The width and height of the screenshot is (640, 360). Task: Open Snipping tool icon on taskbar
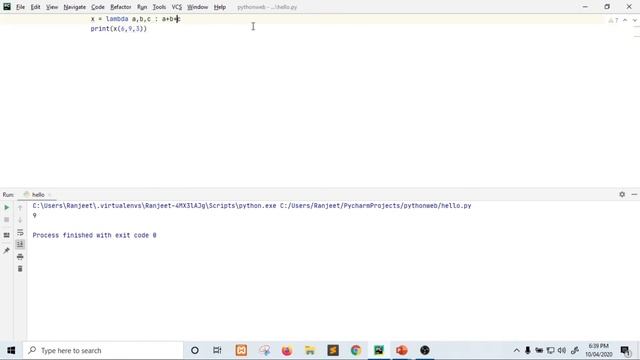coord(264,350)
